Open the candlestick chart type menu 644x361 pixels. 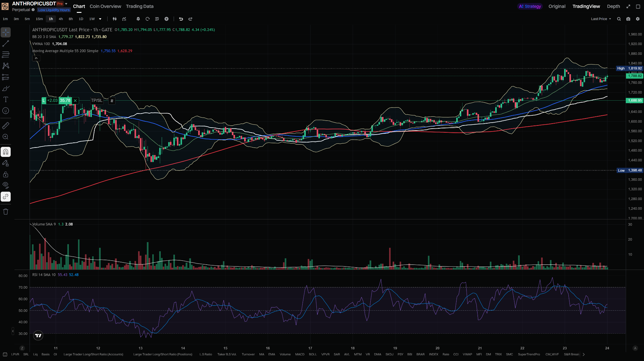click(115, 19)
